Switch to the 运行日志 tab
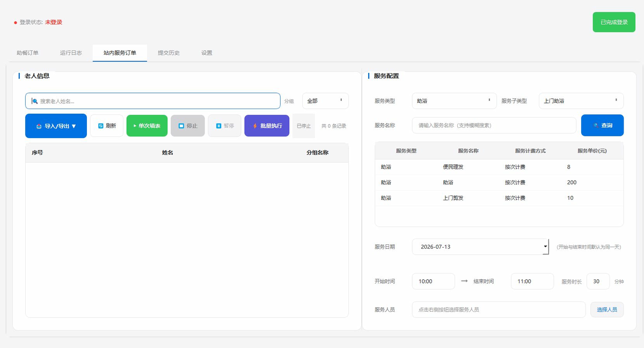The image size is (644, 348). 71,53
